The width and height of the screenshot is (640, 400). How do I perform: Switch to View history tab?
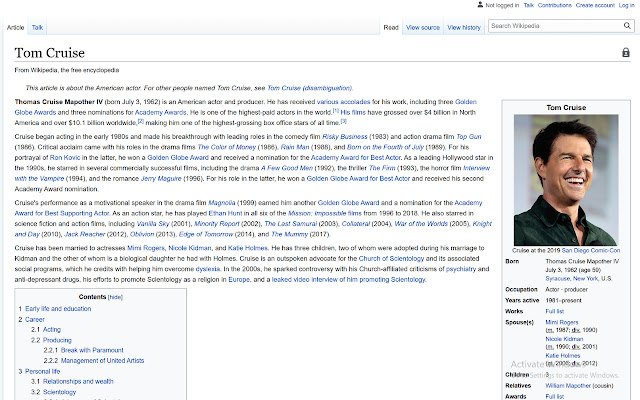click(464, 27)
